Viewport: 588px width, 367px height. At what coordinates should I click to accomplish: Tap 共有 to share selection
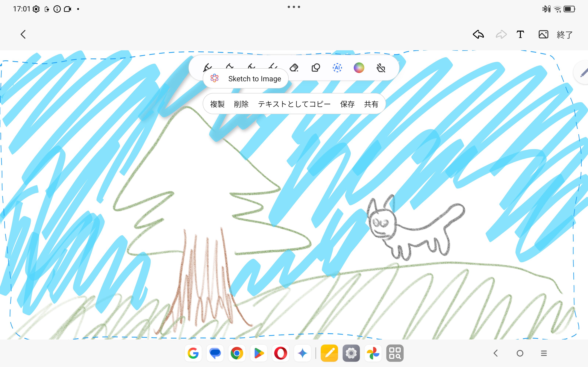[371, 104]
